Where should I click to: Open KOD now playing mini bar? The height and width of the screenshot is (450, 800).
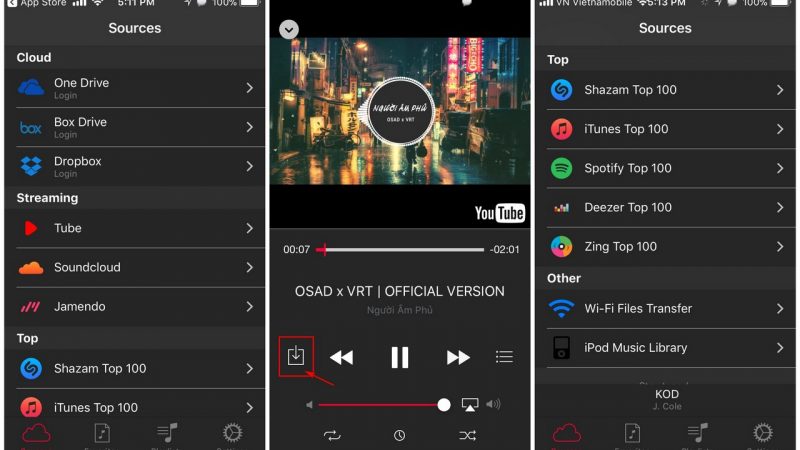point(665,400)
